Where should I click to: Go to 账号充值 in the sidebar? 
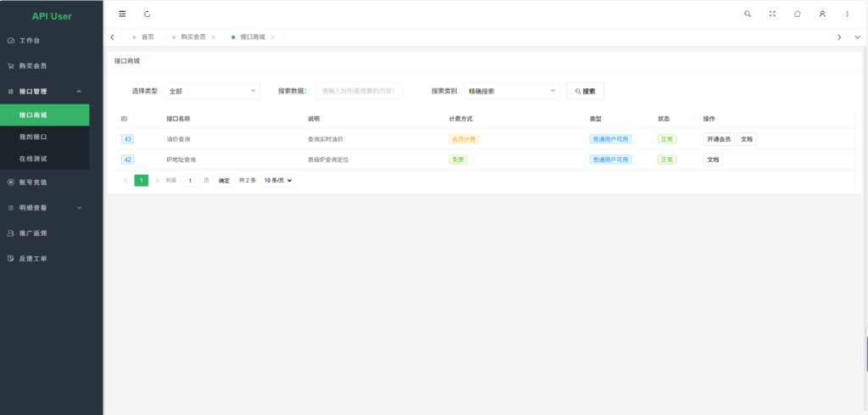tap(52, 182)
